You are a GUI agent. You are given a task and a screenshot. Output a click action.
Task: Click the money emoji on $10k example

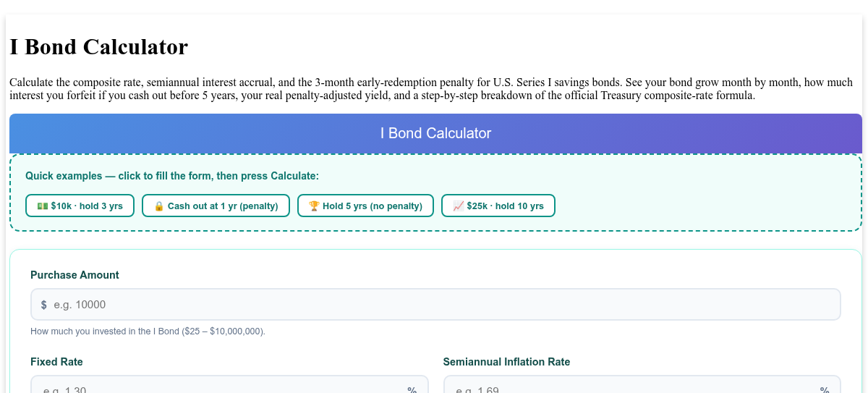pos(43,206)
